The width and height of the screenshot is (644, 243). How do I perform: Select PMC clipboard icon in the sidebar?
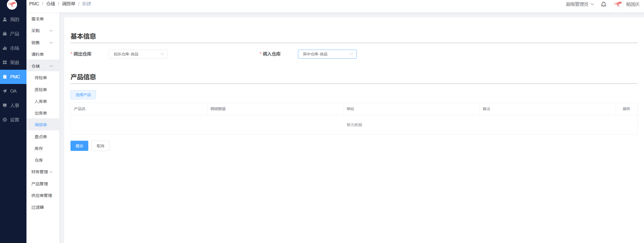click(5, 77)
